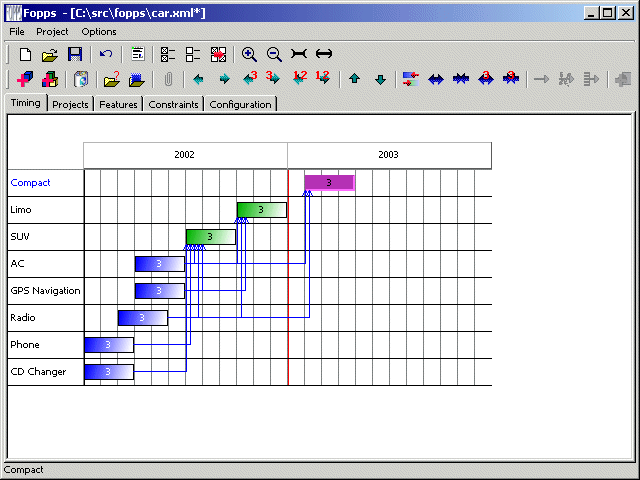Click the green SUV timeline bar

[x=211, y=237]
